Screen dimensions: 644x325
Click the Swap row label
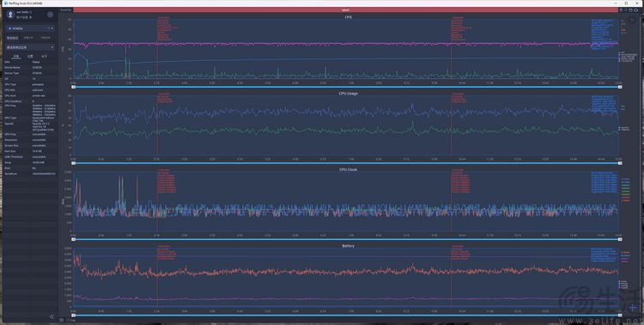tap(8, 162)
